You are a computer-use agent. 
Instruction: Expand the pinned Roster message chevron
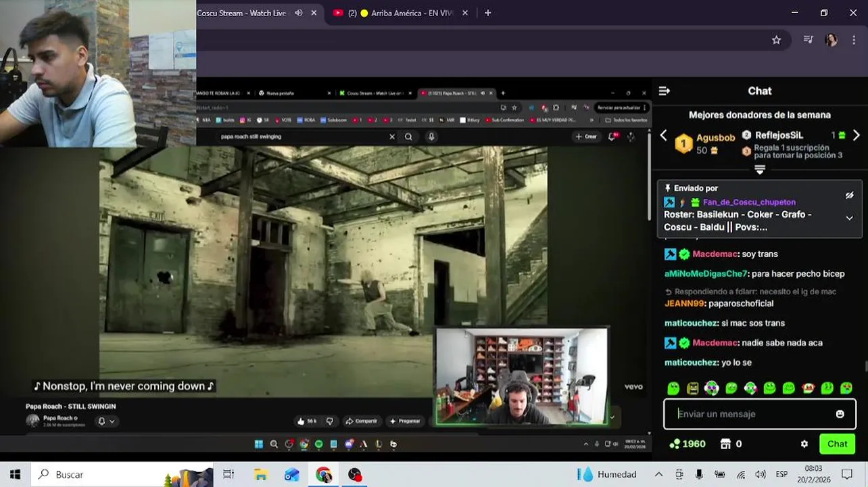pos(849,218)
